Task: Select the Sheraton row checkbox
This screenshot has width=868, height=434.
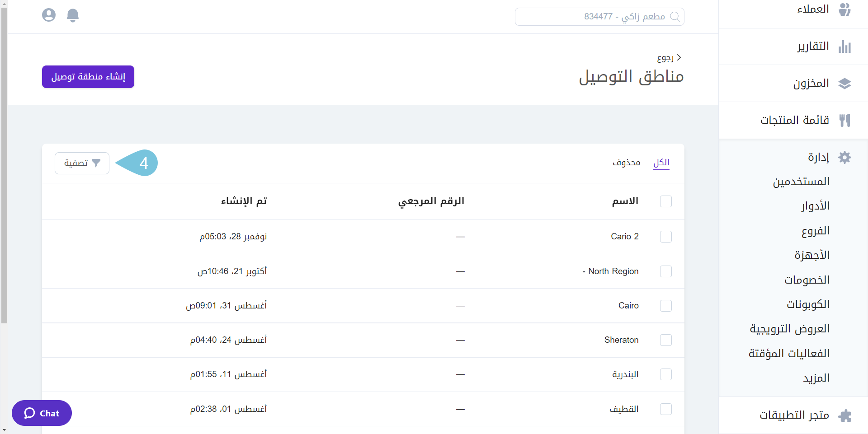Action: [665, 340]
